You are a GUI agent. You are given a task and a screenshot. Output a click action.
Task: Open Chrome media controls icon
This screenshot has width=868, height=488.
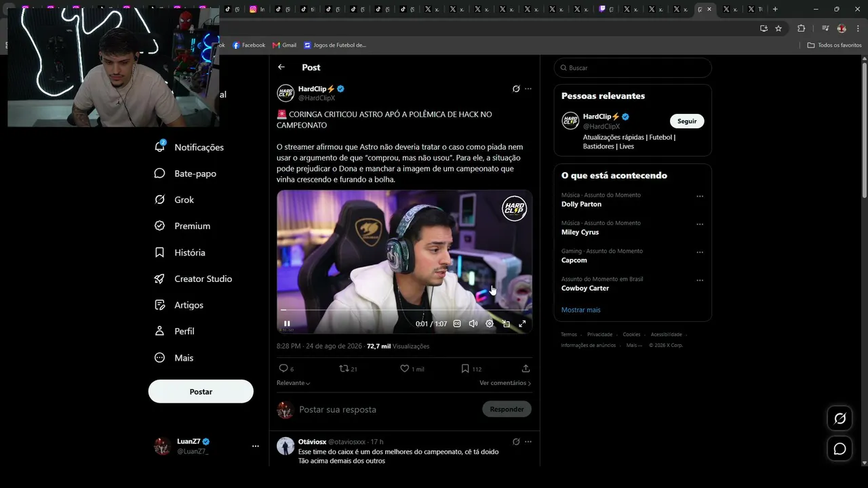[x=825, y=28]
